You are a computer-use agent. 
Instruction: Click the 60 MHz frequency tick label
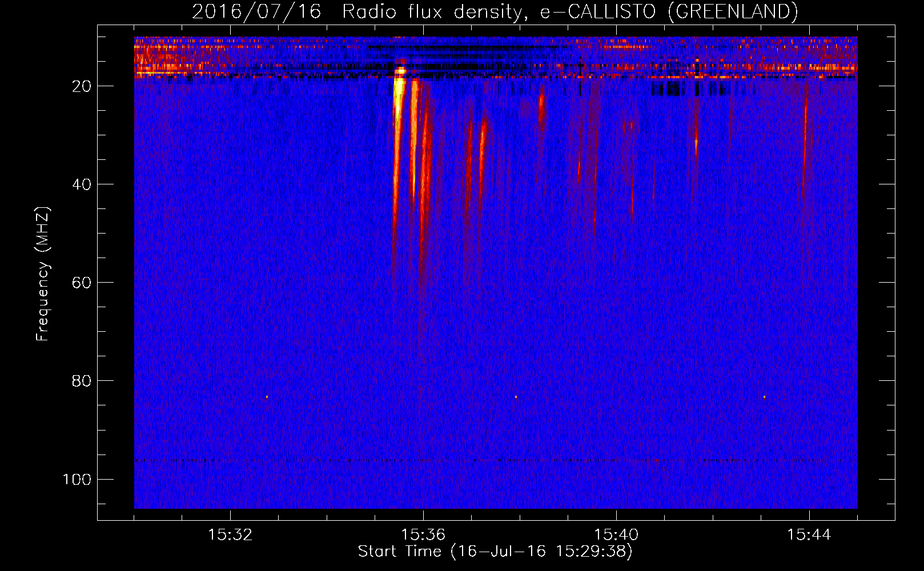pyautogui.click(x=82, y=283)
